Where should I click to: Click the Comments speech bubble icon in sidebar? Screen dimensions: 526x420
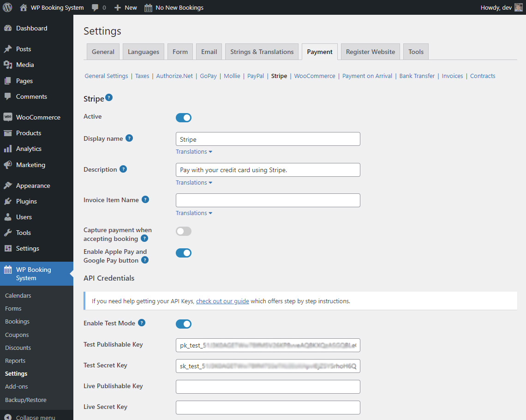[x=8, y=96]
